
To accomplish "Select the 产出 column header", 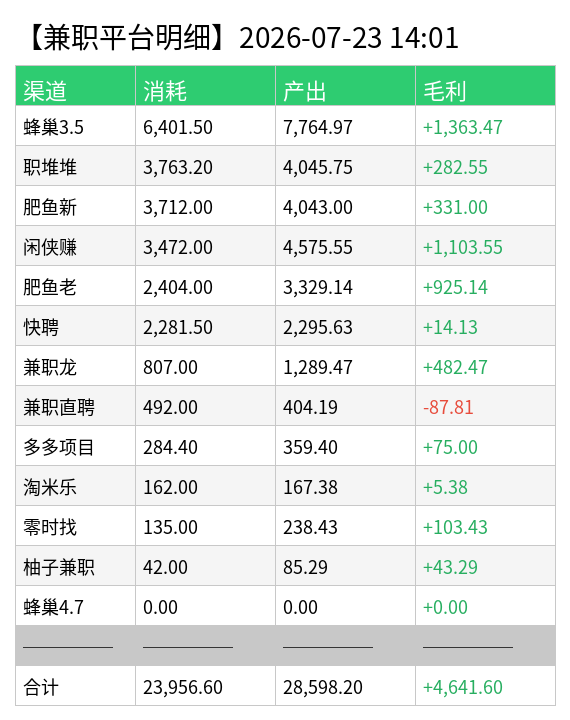I will 345,86.
